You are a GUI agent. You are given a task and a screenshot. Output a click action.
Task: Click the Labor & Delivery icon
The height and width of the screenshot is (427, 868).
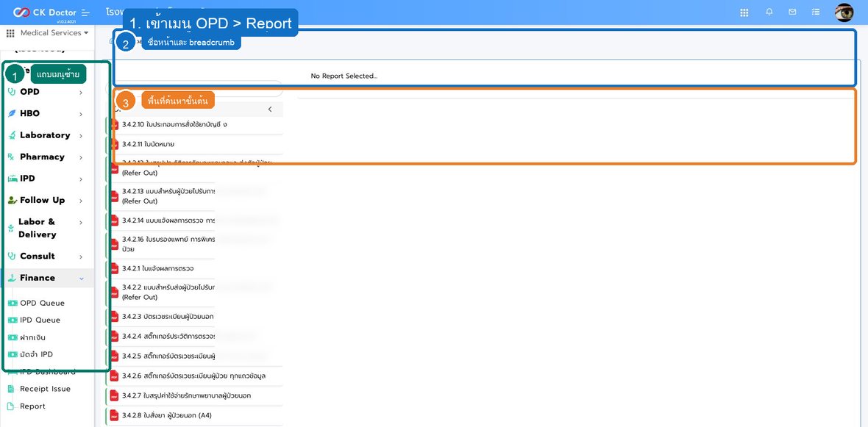tap(11, 228)
